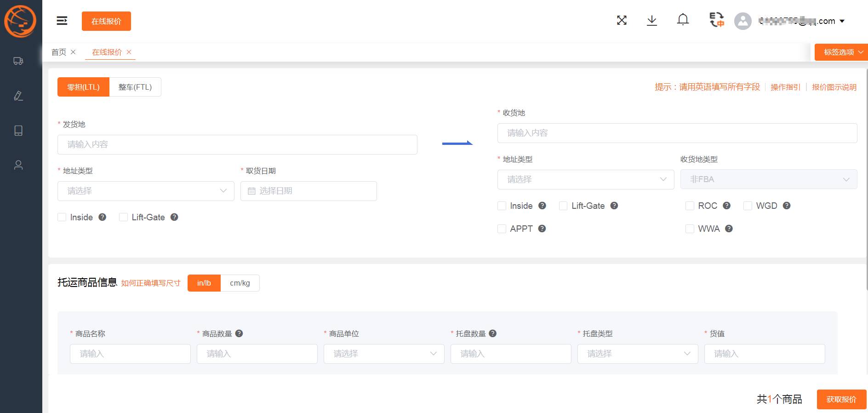Click the help icon beside the ROC checkbox
Screen dimensions: 868x413
tap(726, 206)
